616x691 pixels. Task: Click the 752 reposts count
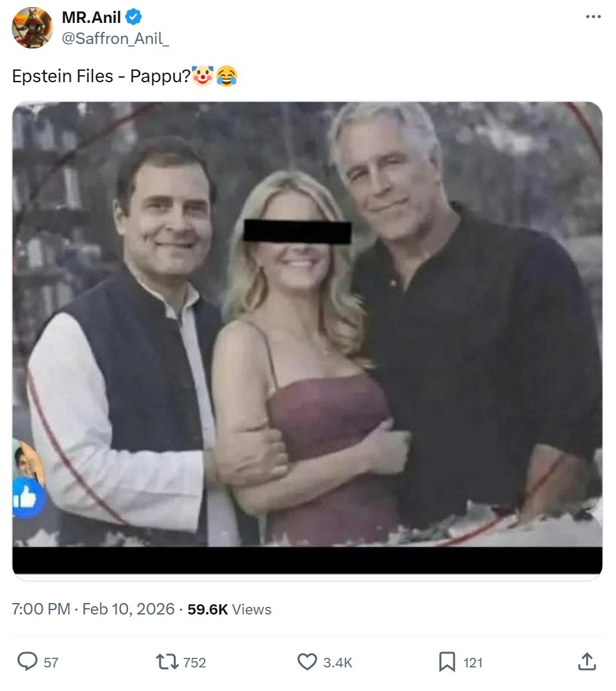point(194,663)
